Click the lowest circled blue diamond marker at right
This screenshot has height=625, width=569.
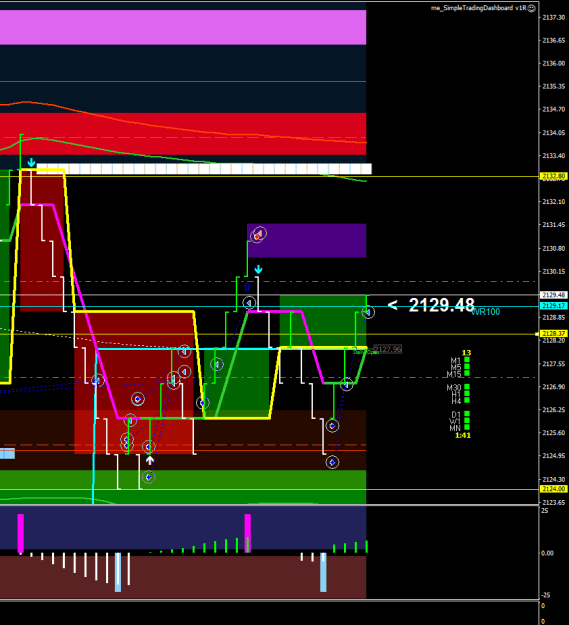[x=332, y=462]
